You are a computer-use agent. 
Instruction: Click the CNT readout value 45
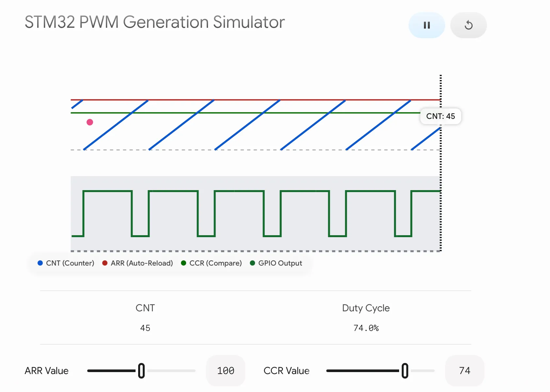click(x=145, y=328)
